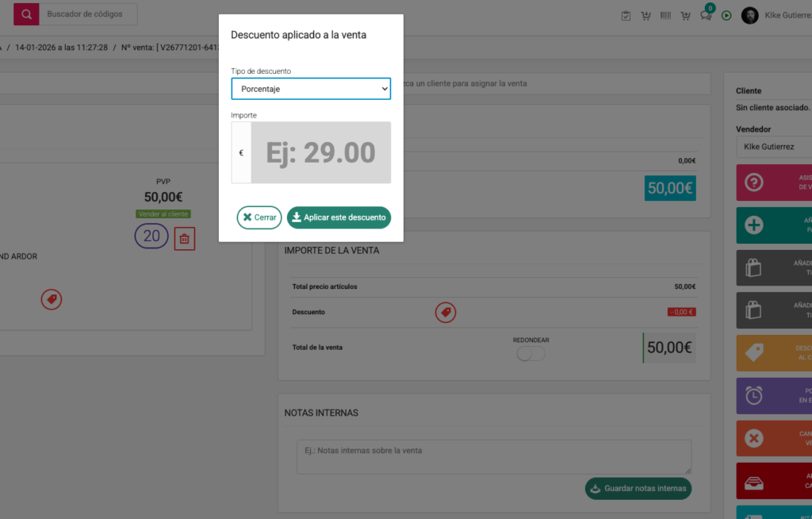Click Guardar notas internas button

coord(638,488)
